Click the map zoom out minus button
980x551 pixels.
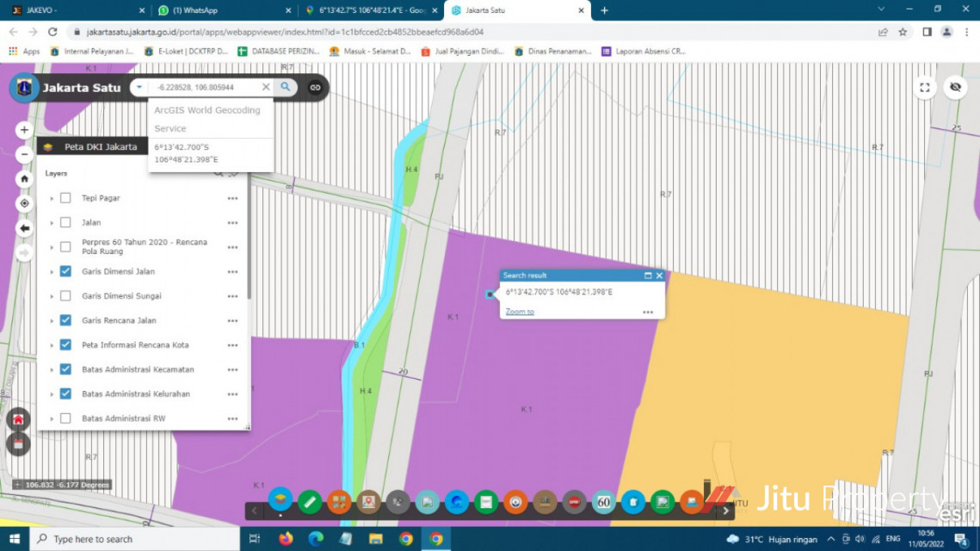tap(24, 154)
